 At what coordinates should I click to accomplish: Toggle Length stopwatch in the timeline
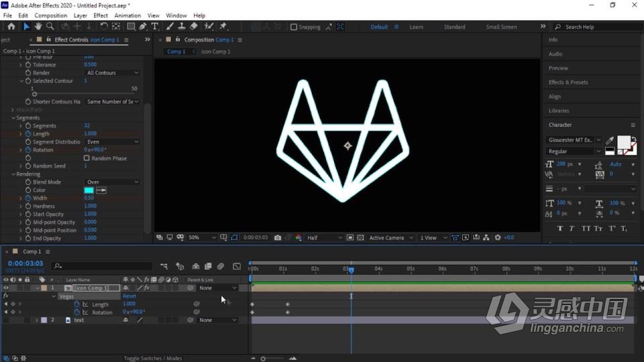coord(76,304)
